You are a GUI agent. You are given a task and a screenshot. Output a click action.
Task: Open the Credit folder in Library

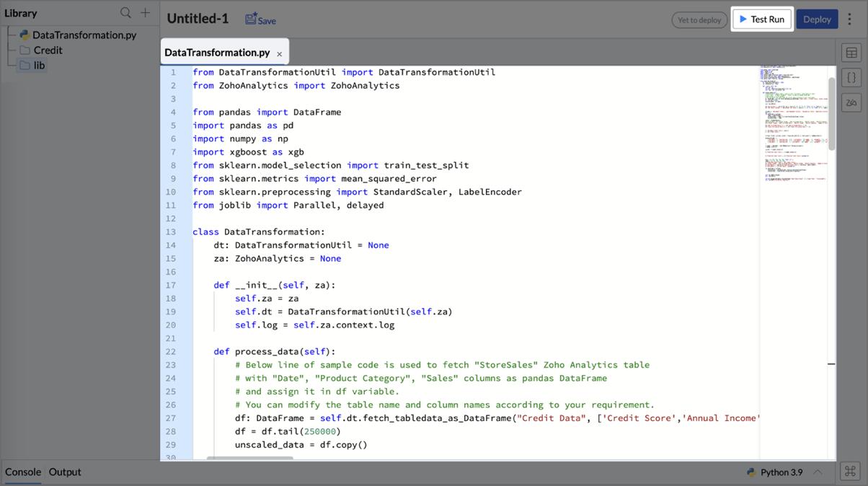(x=41, y=50)
